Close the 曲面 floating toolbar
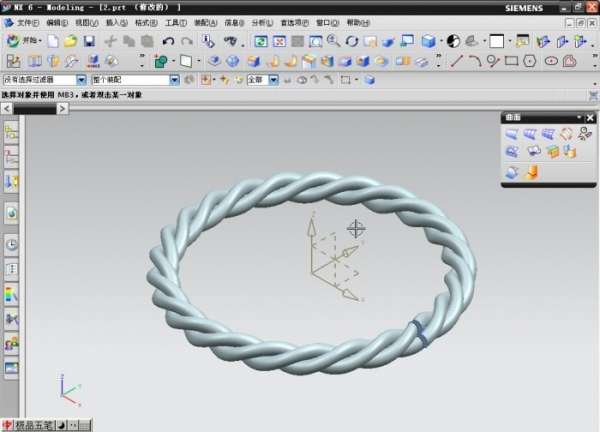The width and height of the screenshot is (600, 432). [590, 117]
